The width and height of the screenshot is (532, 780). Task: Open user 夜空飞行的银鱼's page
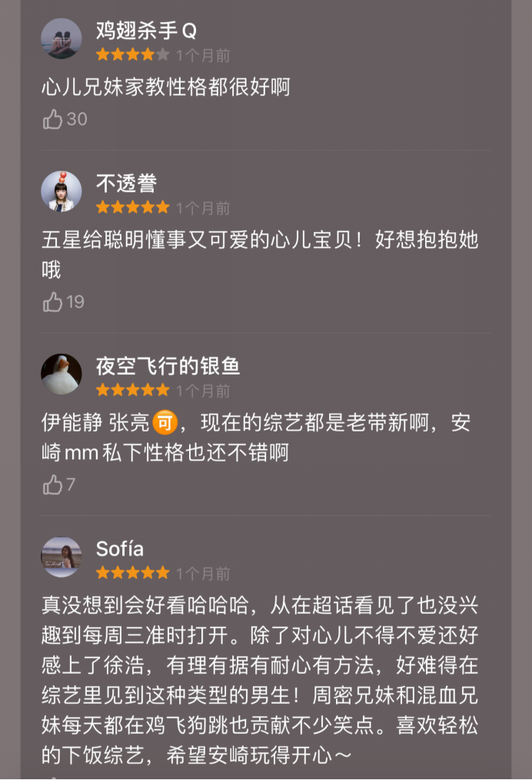168,365
